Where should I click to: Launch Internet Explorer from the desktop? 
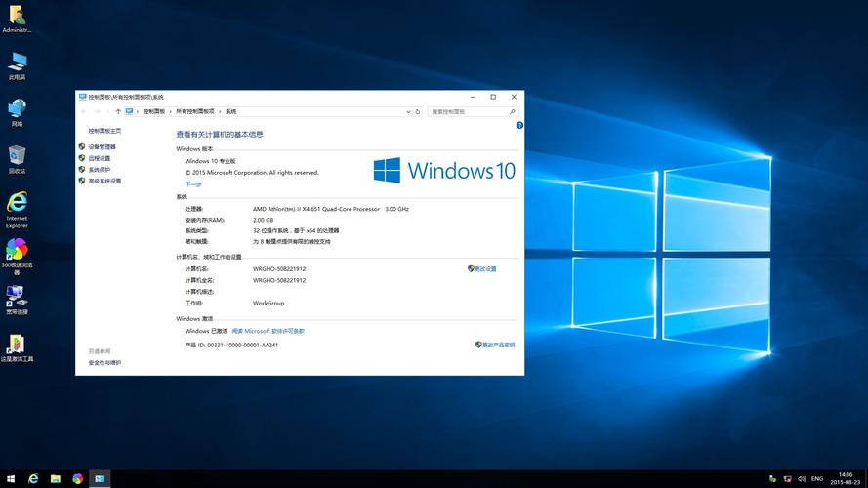click(17, 210)
